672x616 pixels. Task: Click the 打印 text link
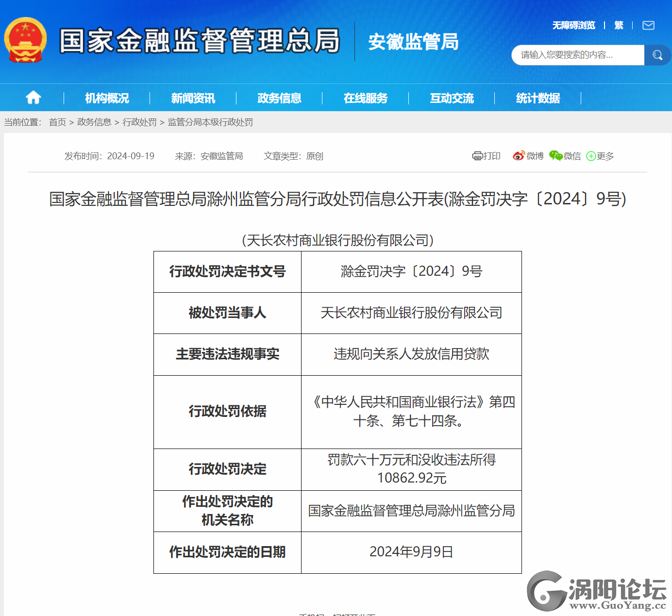pyautogui.click(x=491, y=156)
